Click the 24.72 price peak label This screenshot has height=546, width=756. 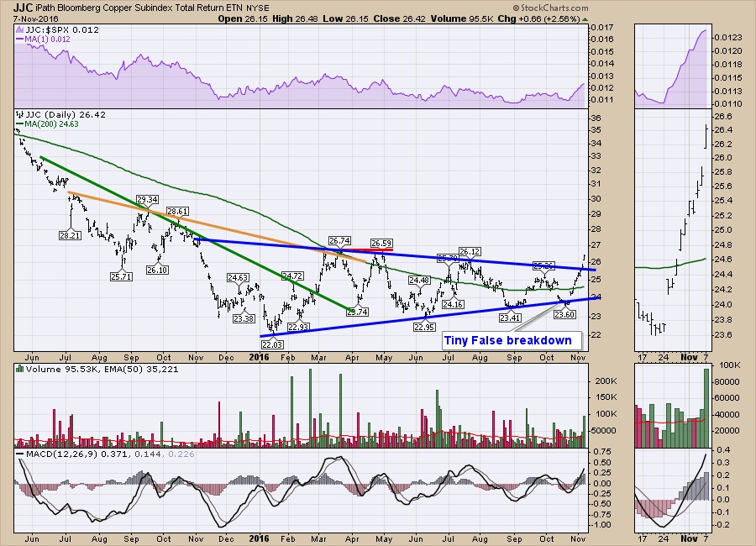pyautogui.click(x=292, y=276)
